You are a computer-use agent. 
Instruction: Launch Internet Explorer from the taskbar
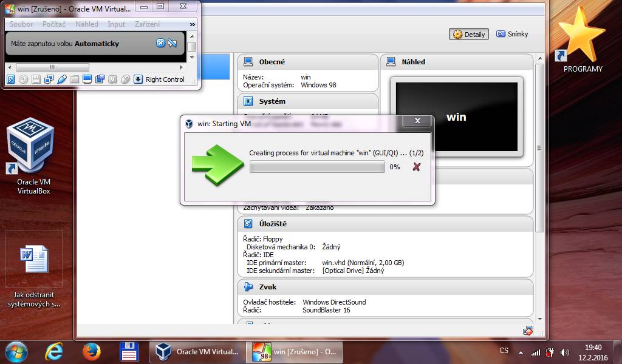tap(54, 352)
